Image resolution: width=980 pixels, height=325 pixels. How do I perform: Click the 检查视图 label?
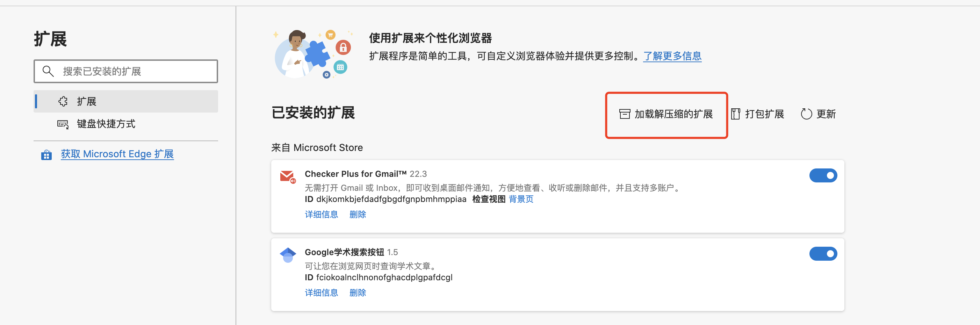click(489, 199)
